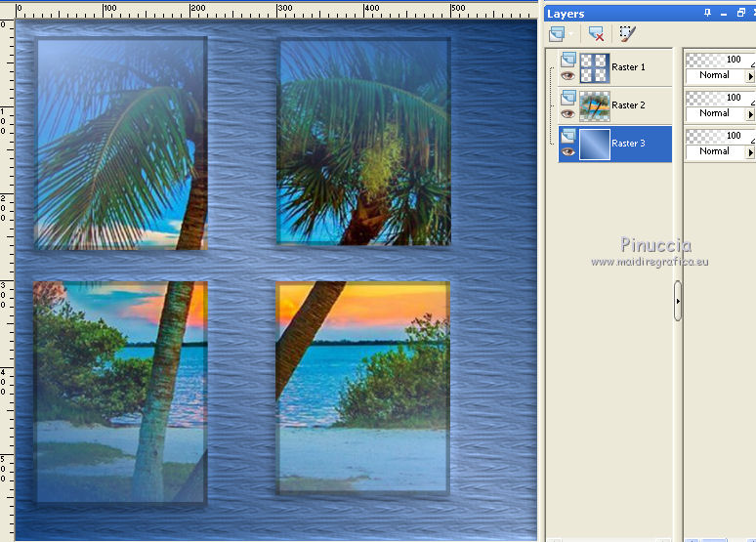
Task: Minimize the Layers panel
Action: [x=724, y=14]
